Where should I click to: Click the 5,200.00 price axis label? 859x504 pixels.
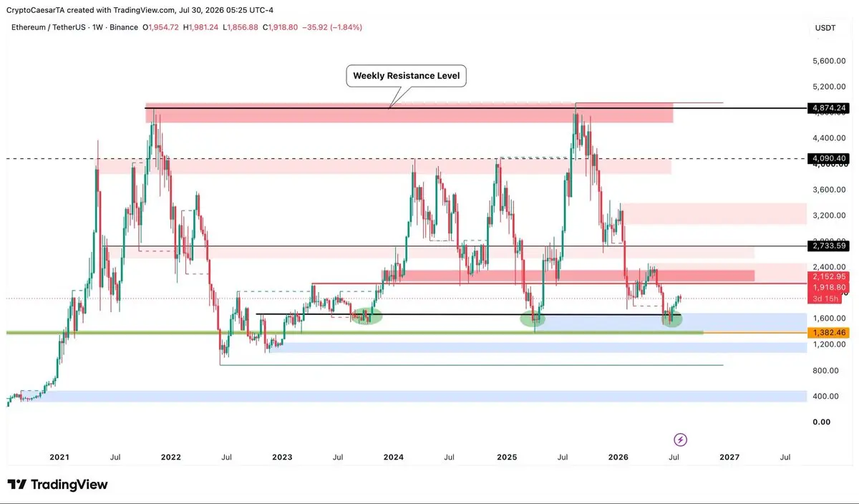830,87
